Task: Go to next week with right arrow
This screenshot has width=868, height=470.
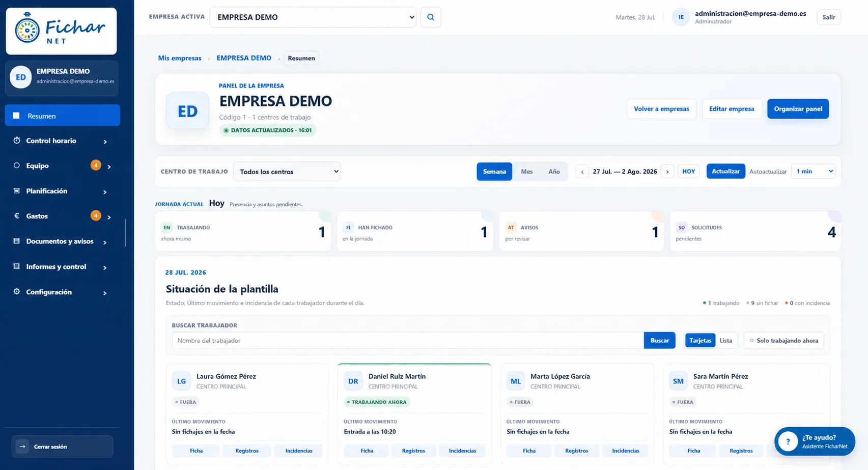Action: [x=667, y=172]
